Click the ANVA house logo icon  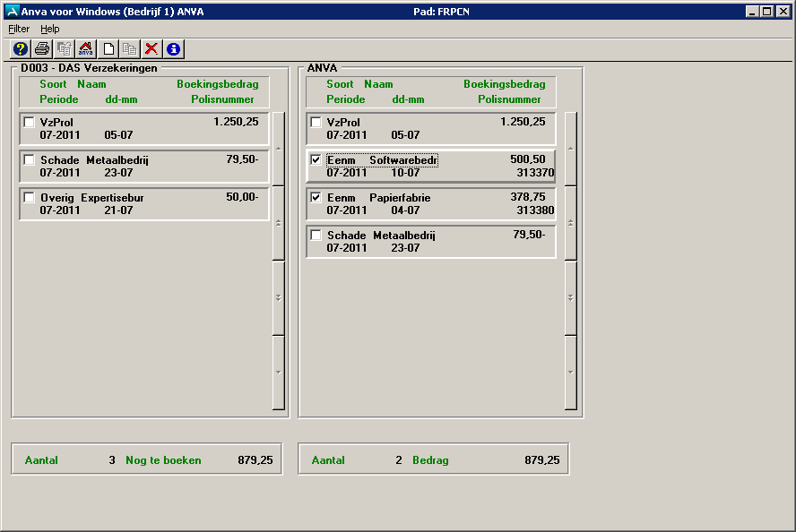[86, 49]
